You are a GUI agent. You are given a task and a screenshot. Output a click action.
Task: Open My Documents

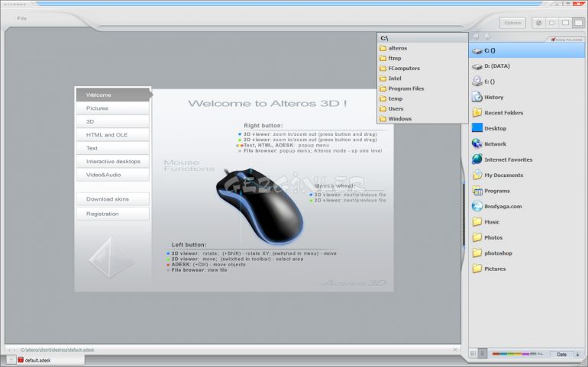click(526, 175)
